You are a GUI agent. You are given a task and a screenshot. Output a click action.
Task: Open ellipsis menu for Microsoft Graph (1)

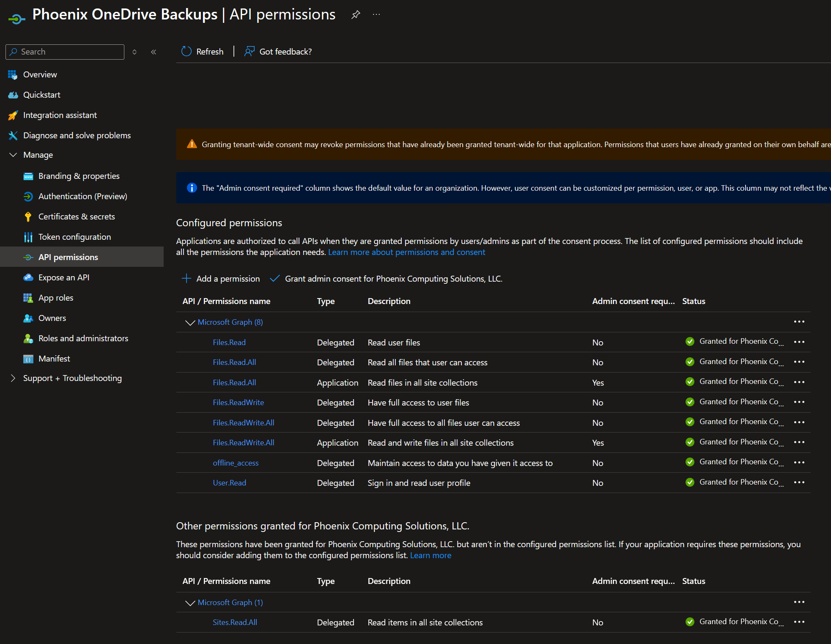[x=799, y=602]
